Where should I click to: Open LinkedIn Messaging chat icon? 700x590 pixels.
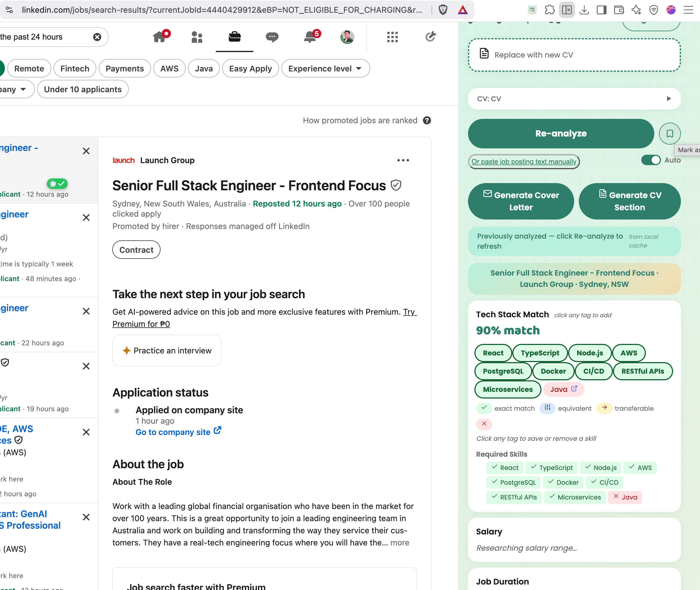click(272, 37)
